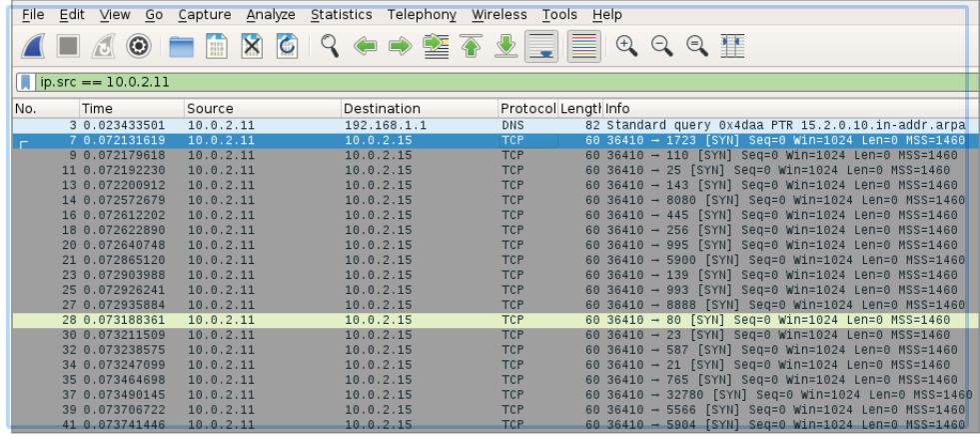Sort by the Destination column header
The height and width of the screenshot is (444, 980).
[x=420, y=109]
